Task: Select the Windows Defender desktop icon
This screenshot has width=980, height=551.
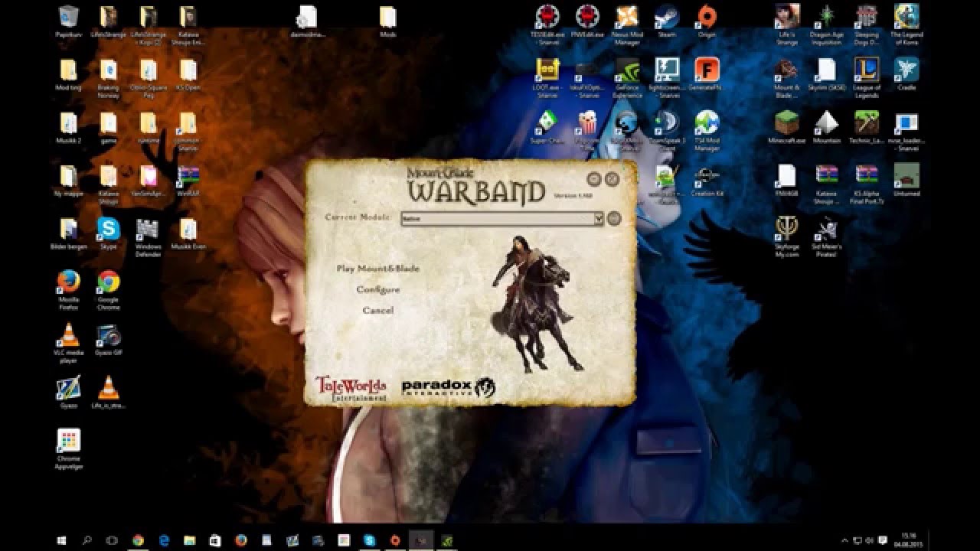Action: point(148,237)
